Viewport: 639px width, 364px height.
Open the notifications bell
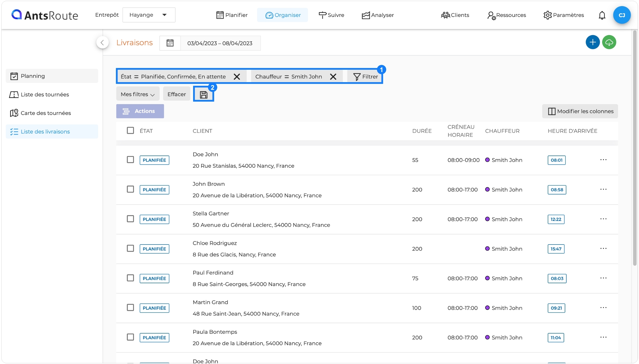(602, 15)
